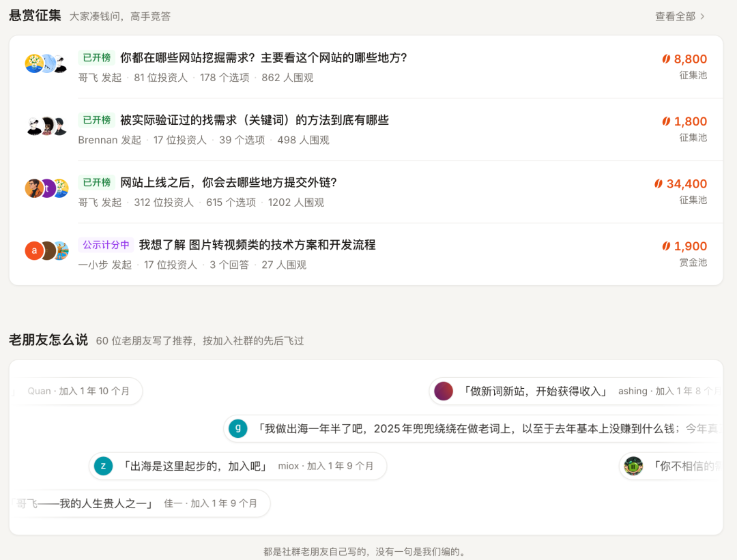
Task: Click 498 人围观 text
Action: pyautogui.click(x=303, y=140)
